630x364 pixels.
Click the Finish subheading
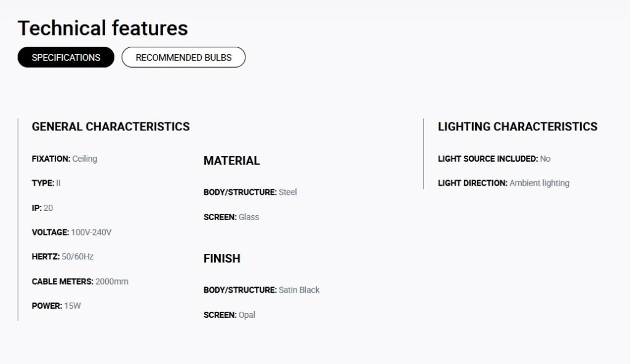[222, 258]
